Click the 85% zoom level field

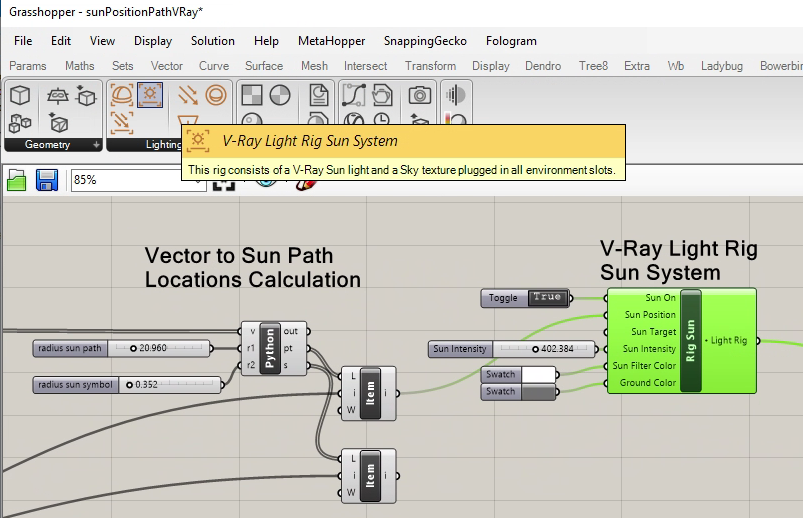[138, 180]
